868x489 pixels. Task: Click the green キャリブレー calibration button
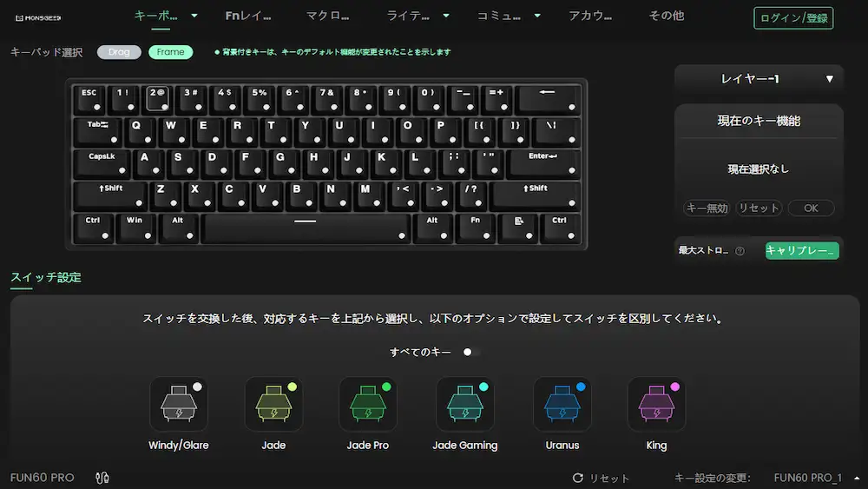[802, 250]
